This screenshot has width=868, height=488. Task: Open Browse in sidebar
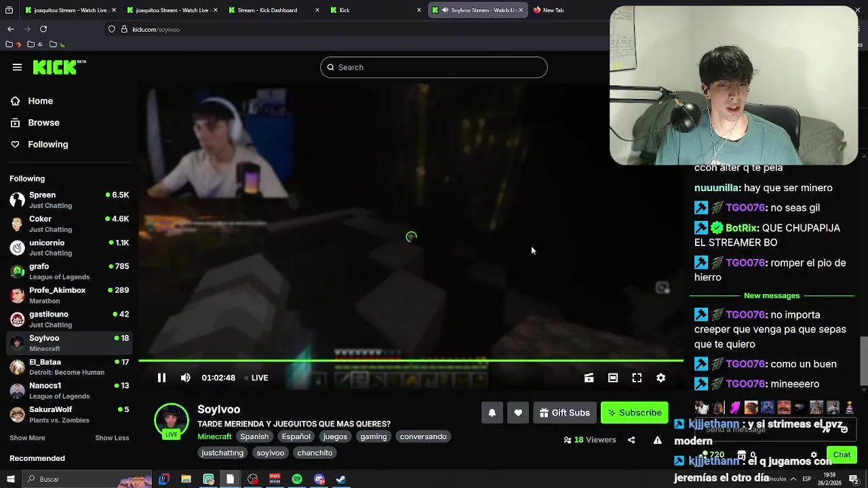click(x=43, y=123)
